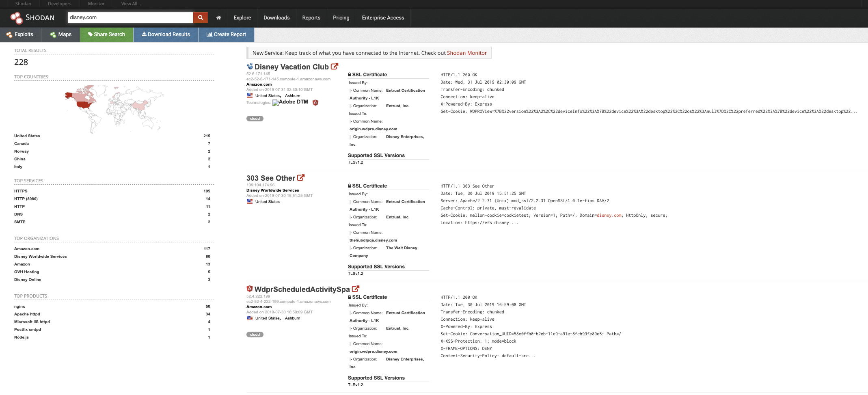Click the Shodan logo icon
This screenshot has width=868, height=395.
pyautogui.click(x=17, y=18)
